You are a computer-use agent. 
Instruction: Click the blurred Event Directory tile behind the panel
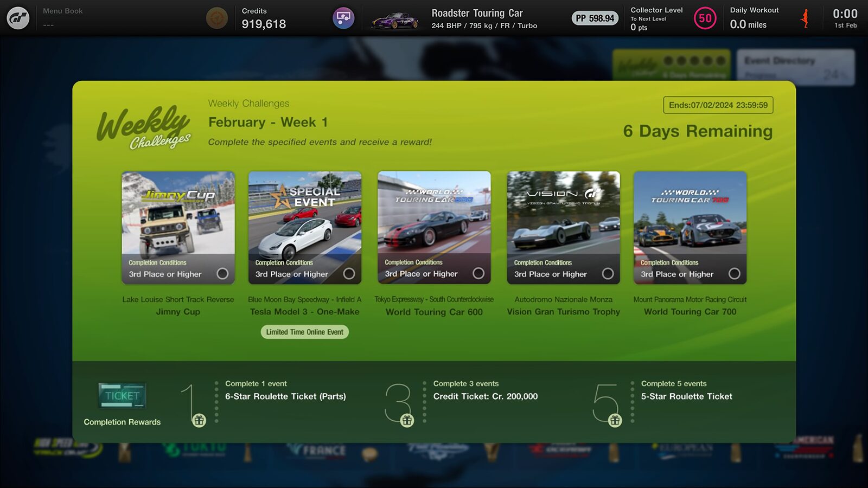[796, 67]
